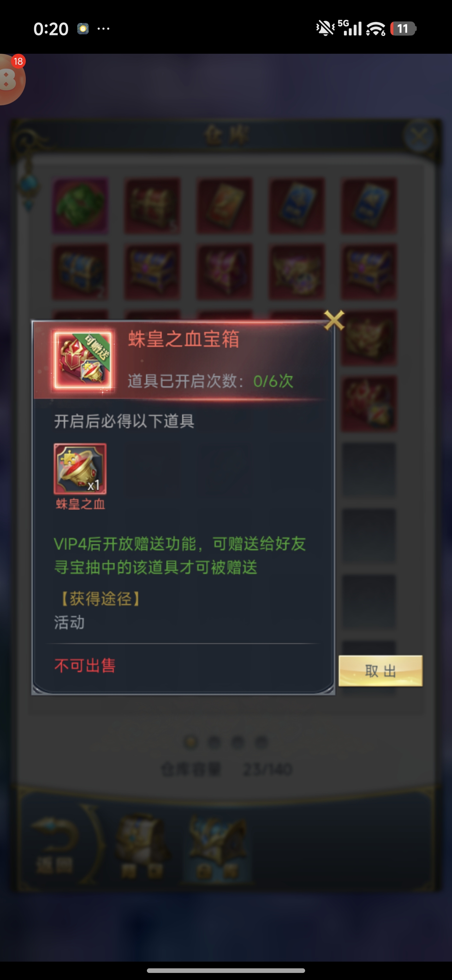The width and height of the screenshot is (452, 980).
Task: Select the pink gem chest in second row
Action: pos(225,271)
